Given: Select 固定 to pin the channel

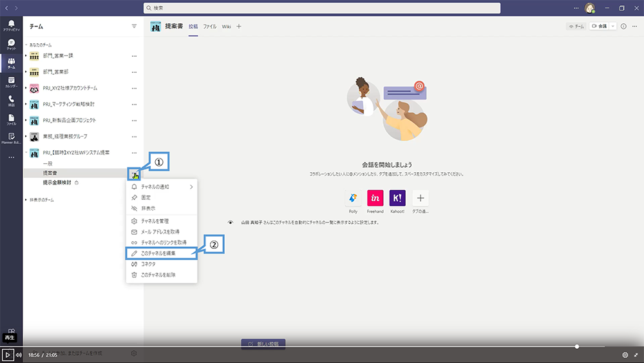Looking at the screenshot, I should click(146, 197).
